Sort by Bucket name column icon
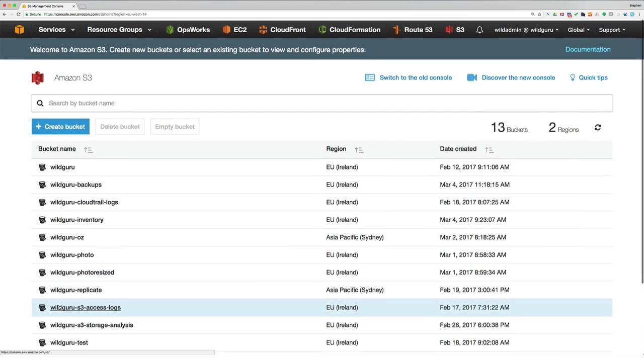This screenshot has width=644, height=362. pos(88,149)
